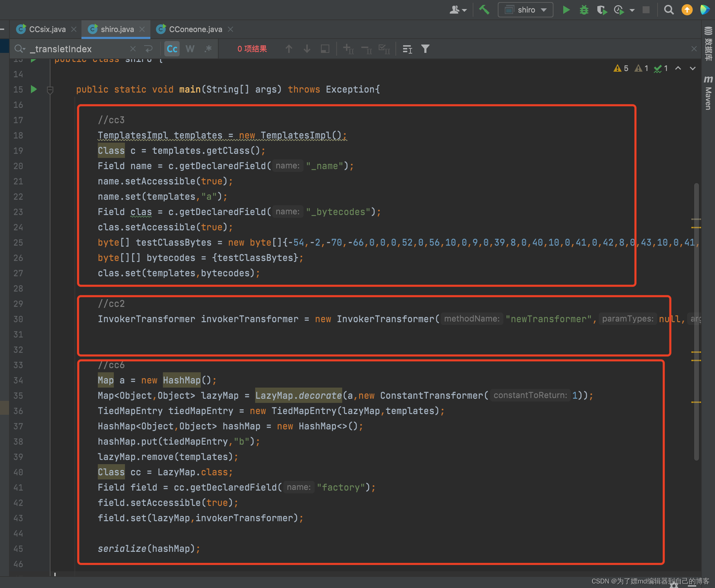715x588 pixels.
Task: Close the CCsix.java tab
Action: pos(74,29)
